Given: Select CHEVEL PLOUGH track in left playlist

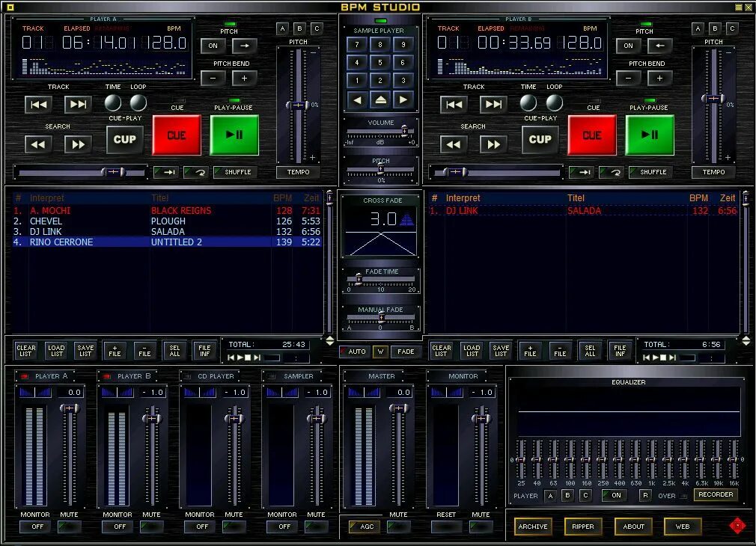Looking at the screenshot, I should click(x=166, y=221).
